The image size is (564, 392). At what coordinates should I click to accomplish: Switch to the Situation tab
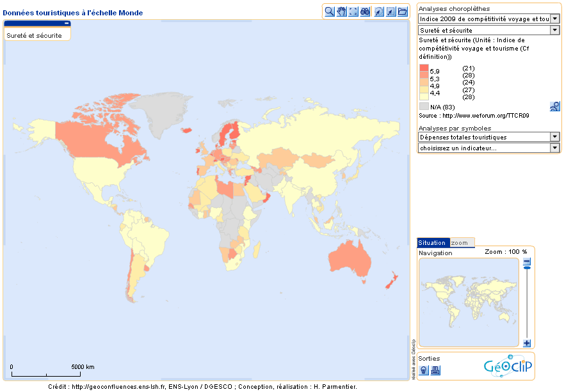[x=432, y=243]
